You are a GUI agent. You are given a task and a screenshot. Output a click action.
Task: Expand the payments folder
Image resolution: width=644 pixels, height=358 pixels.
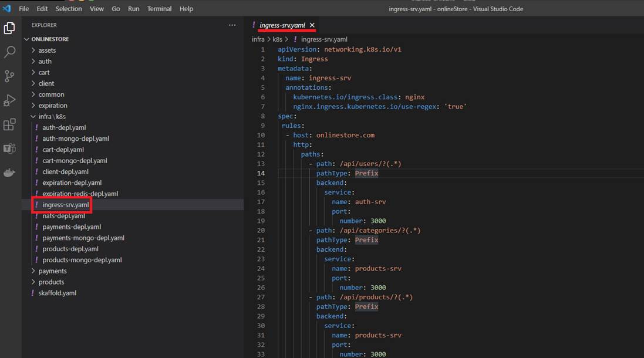52,271
